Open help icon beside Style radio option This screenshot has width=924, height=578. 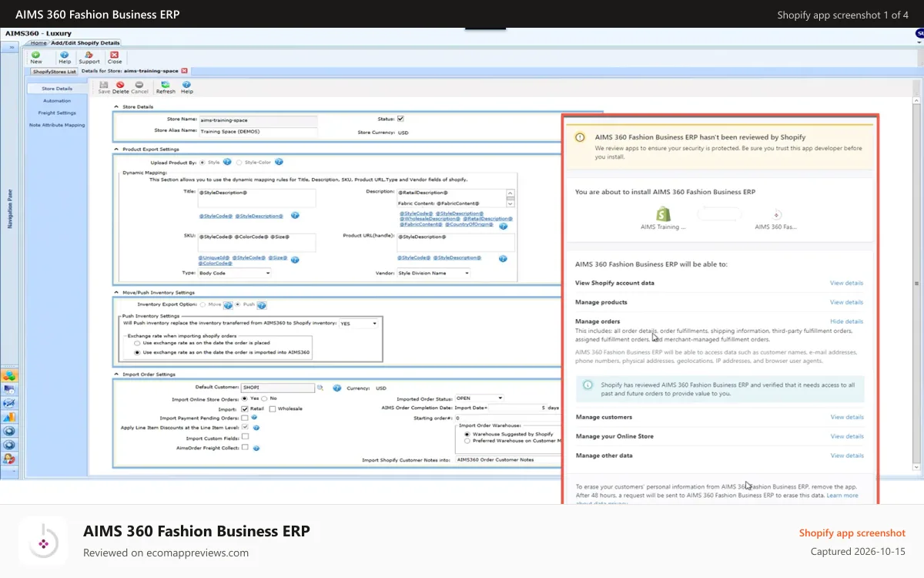(227, 162)
